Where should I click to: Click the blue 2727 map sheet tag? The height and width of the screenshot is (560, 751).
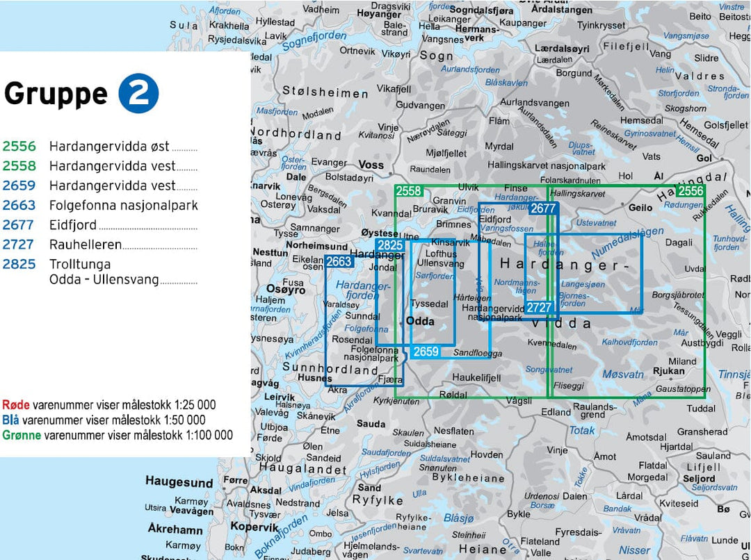click(x=539, y=307)
